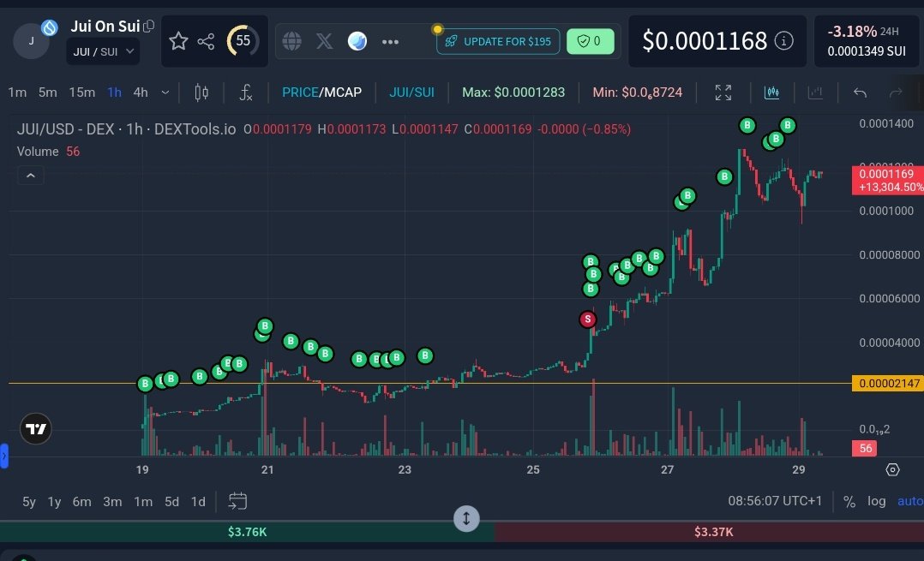Click the -3.18% 24H change
Viewport: 924px width, 561px height.
(x=862, y=31)
